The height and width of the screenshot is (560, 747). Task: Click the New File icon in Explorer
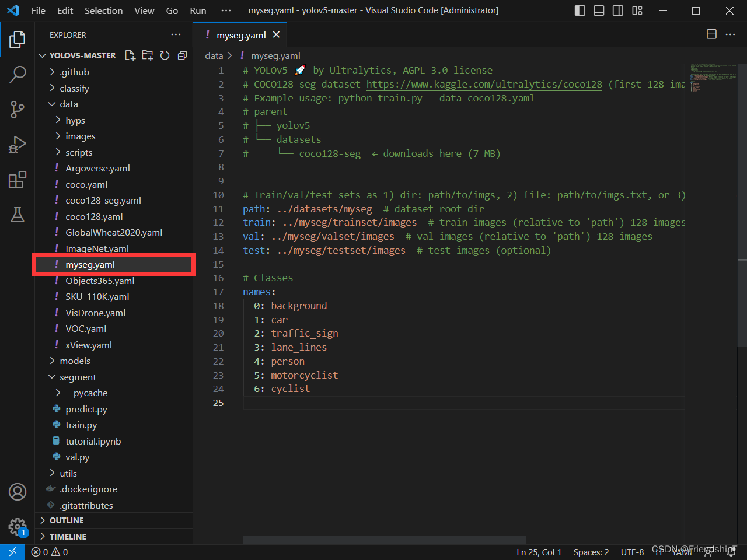[130, 55]
